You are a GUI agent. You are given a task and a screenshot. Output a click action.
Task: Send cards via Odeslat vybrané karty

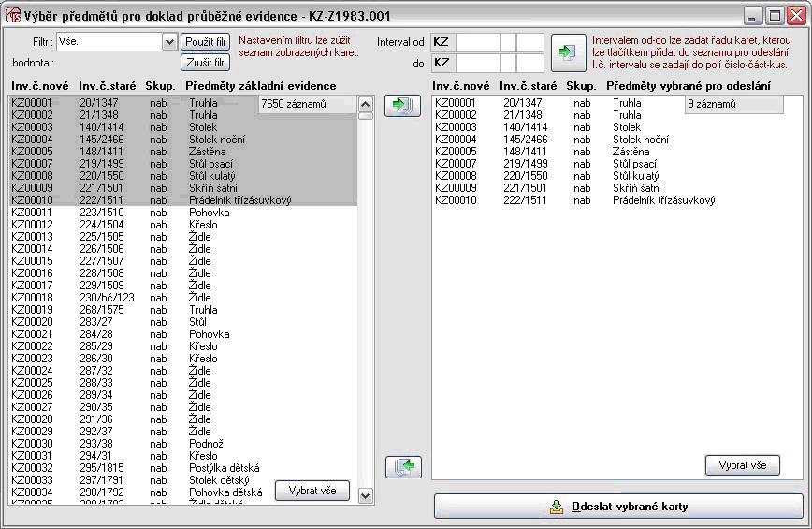618,507
